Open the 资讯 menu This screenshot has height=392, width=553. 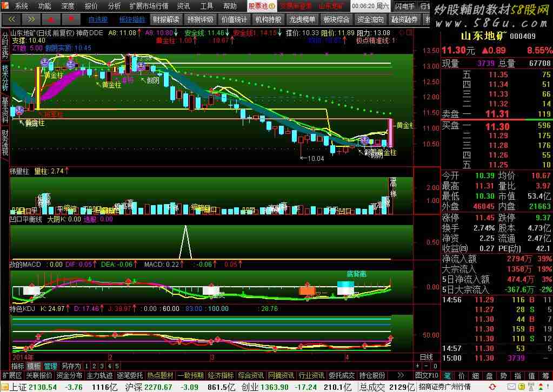[x=183, y=5]
